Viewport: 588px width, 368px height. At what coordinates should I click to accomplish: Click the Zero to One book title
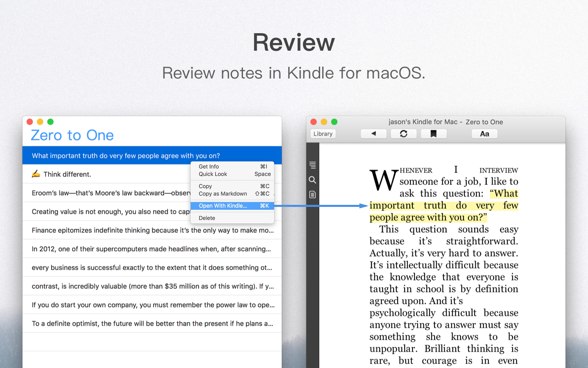(x=72, y=135)
